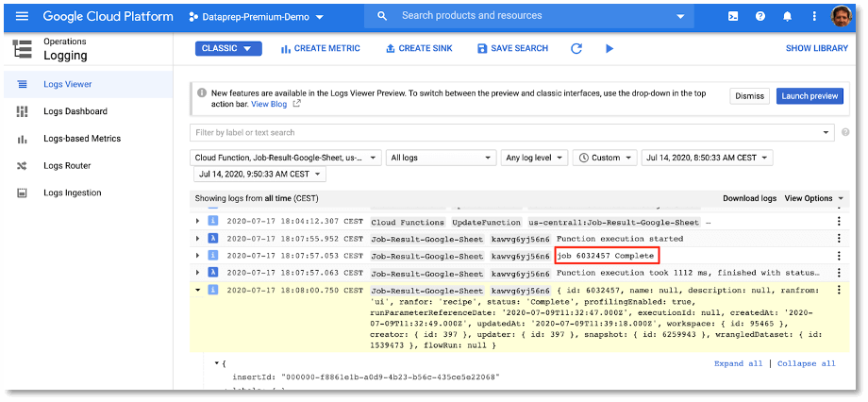Click Expand all link
Viewport: 868px width, 402px height.
point(738,364)
